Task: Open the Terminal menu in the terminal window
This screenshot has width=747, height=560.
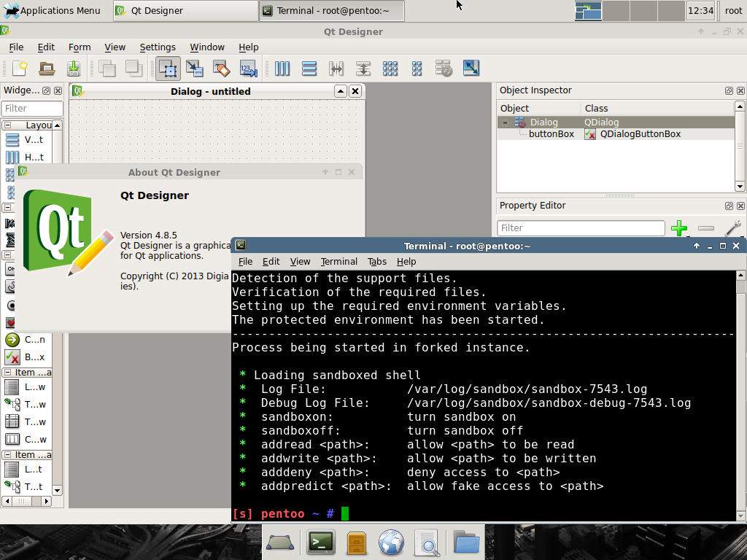Action: (x=338, y=262)
